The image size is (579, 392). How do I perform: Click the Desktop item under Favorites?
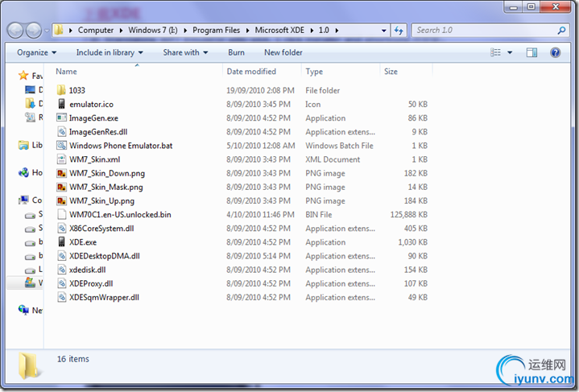[34, 89]
